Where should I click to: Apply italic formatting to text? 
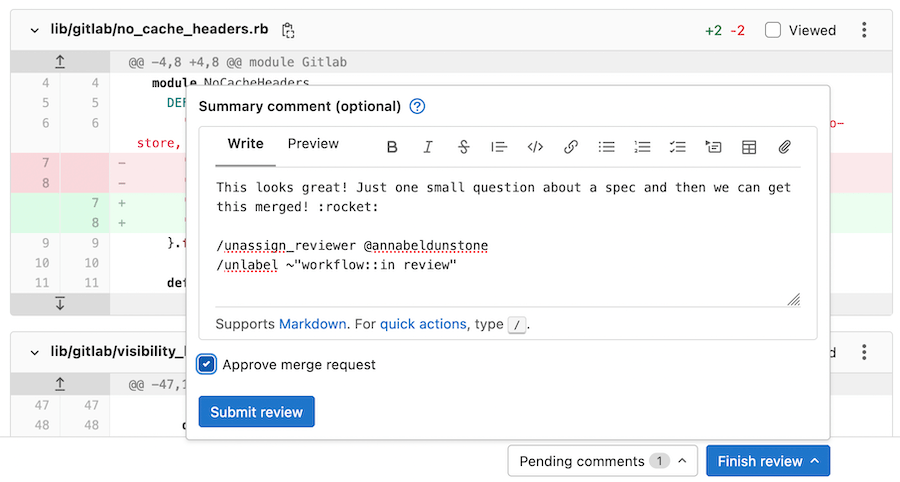point(428,147)
